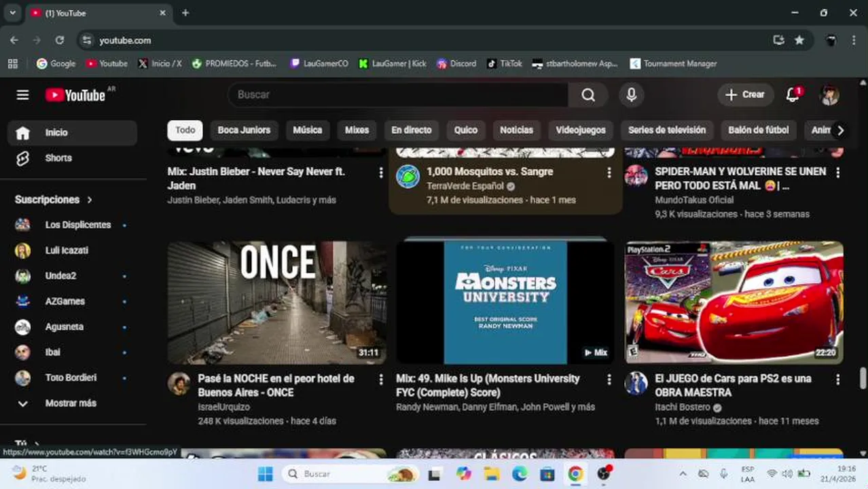Select the Mixes chip
This screenshot has width=868, height=489.
coord(357,130)
